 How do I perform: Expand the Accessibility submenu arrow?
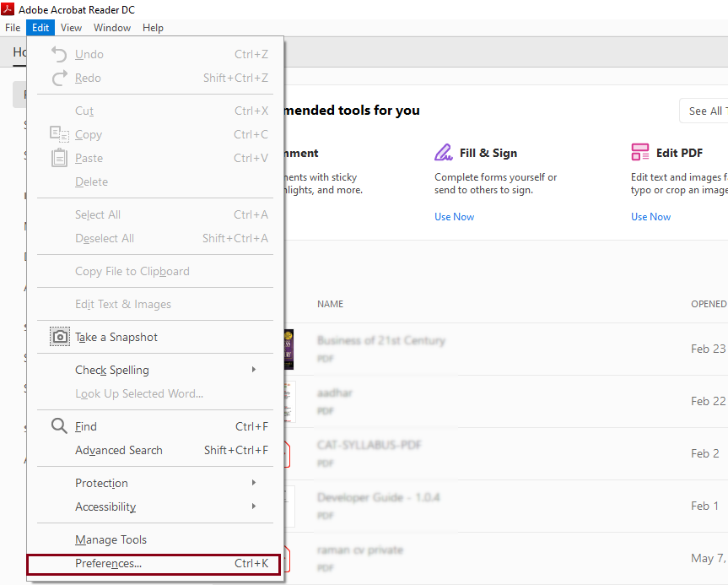click(x=254, y=506)
